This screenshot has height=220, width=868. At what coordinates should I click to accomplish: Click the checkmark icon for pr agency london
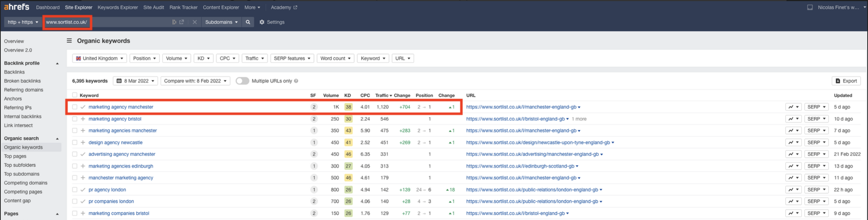coord(83,190)
